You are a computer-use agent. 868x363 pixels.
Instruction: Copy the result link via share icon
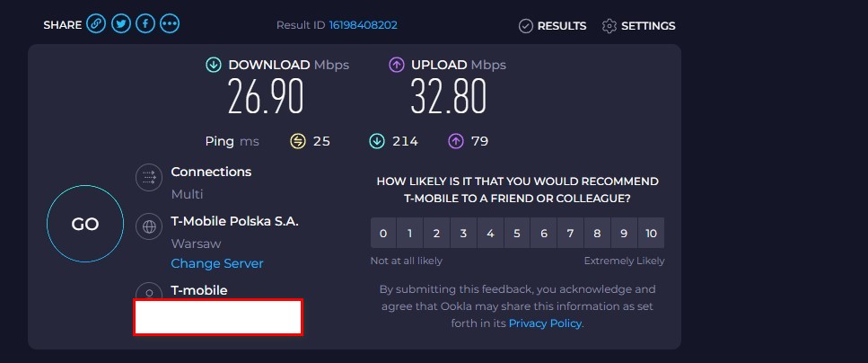point(96,24)
